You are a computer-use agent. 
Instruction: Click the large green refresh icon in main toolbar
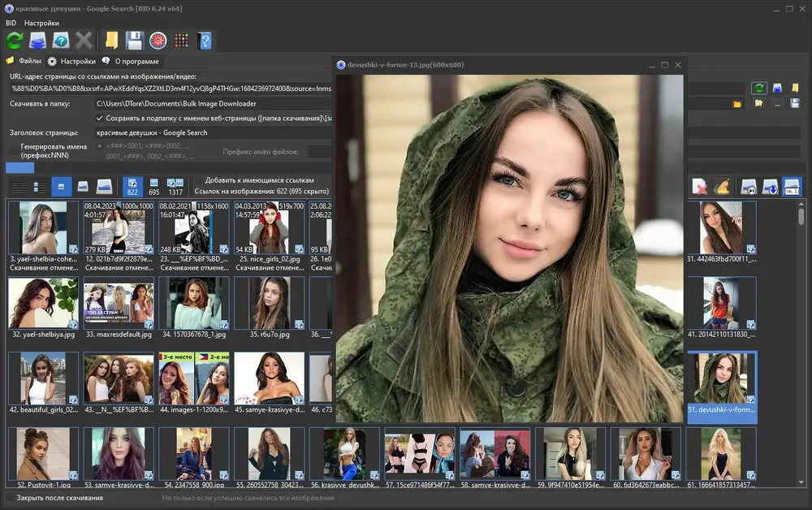(15, 41)
